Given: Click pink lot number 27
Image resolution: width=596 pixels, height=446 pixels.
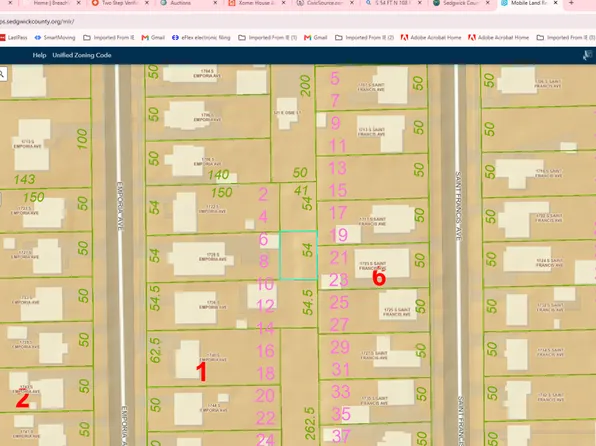Looking at the screenshot, I should (339, 324).
